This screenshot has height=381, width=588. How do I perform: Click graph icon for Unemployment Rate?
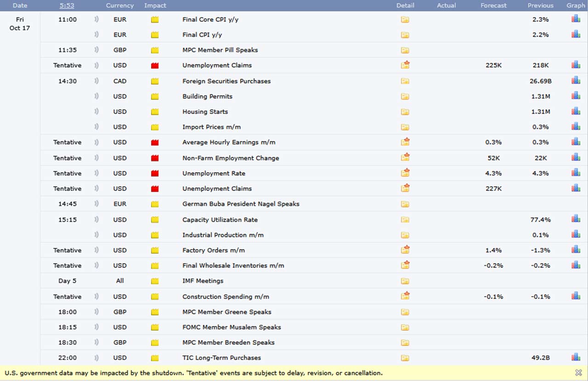pyautogui.click(x=576, y=173)
